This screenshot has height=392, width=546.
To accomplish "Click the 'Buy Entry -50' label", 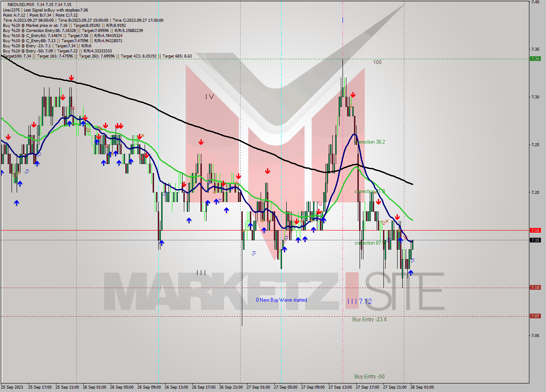I will click(x=369, y=377).
